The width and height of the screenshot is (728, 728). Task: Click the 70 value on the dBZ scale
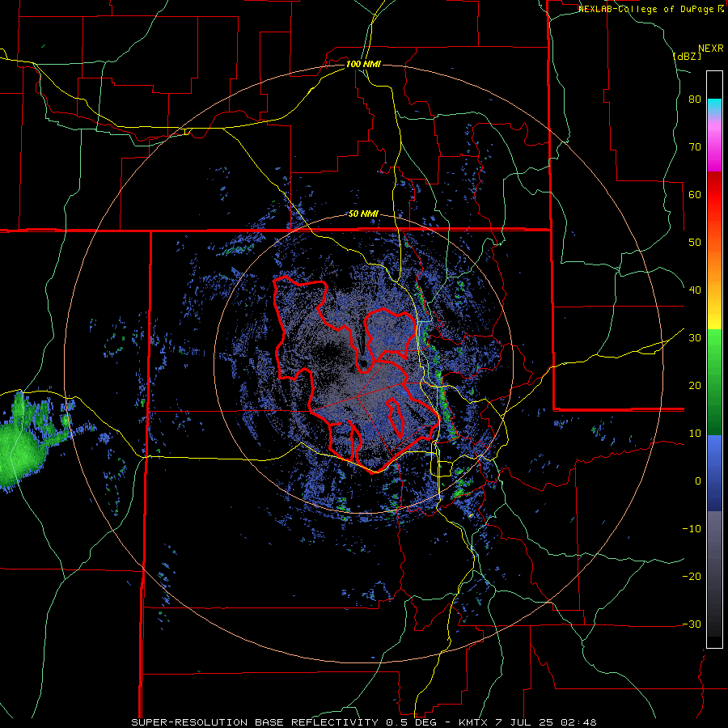[x=695, y=147]
